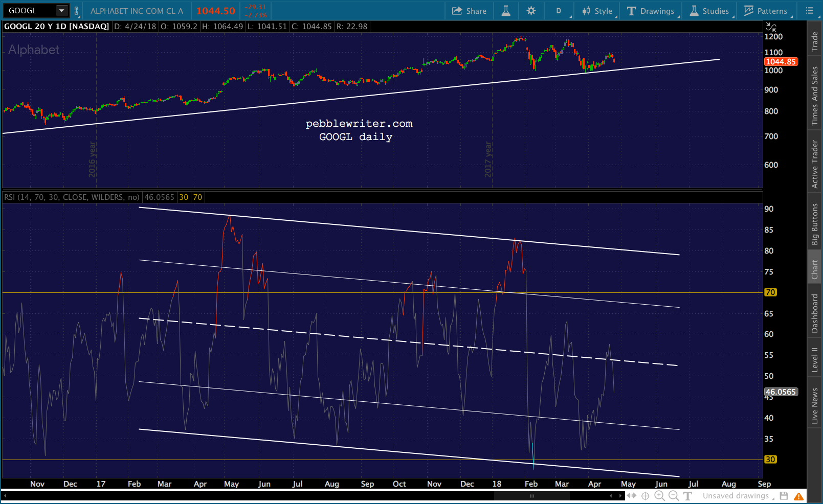The height and width of the screenshot is (504, 823).
Task: Click the zoom in magnifier
Action: [x=659, y=496]
